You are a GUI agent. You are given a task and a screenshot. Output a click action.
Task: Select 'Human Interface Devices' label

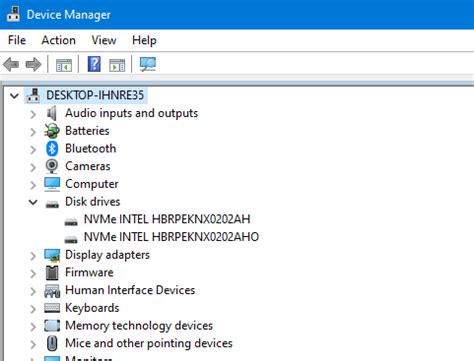click(130, 290)
